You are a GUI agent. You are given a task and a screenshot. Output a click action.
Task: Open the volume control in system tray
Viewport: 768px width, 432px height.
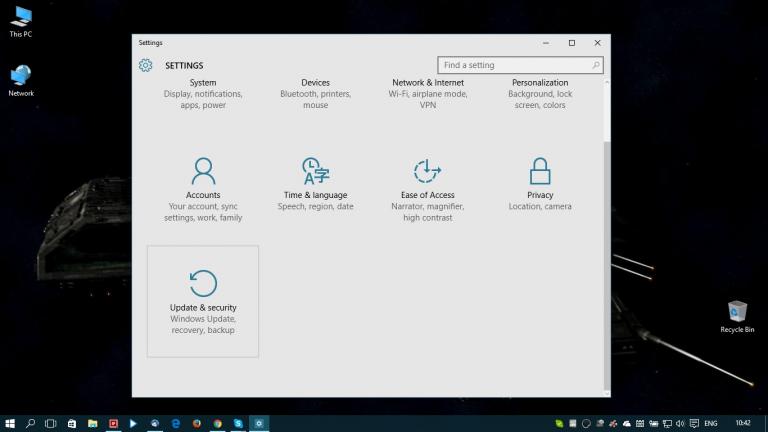pos(680,423)
